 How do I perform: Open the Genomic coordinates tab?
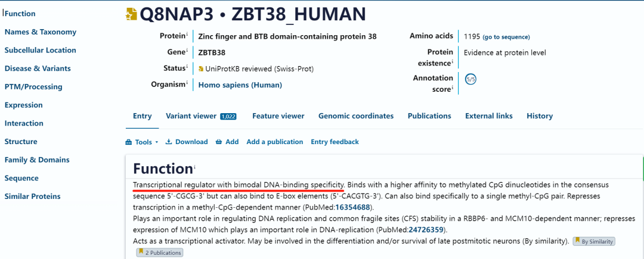(356, 116)
